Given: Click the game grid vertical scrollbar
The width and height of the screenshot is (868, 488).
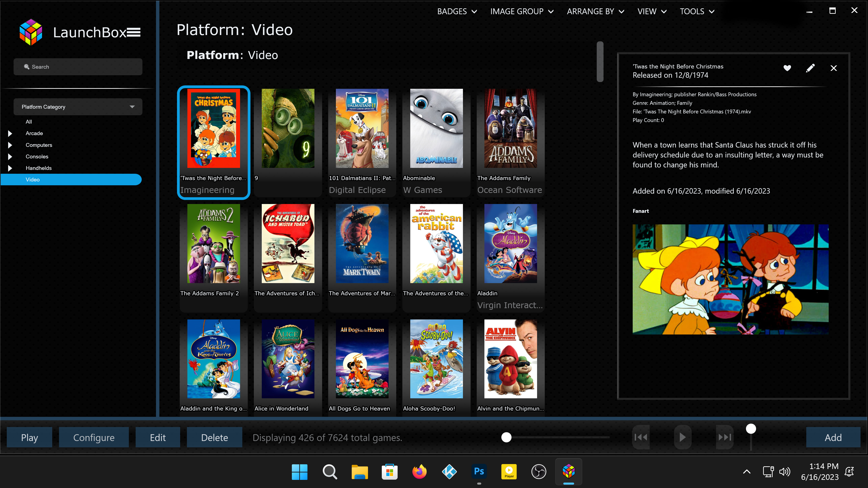Looking at the screenshot, I should [600, 62].
